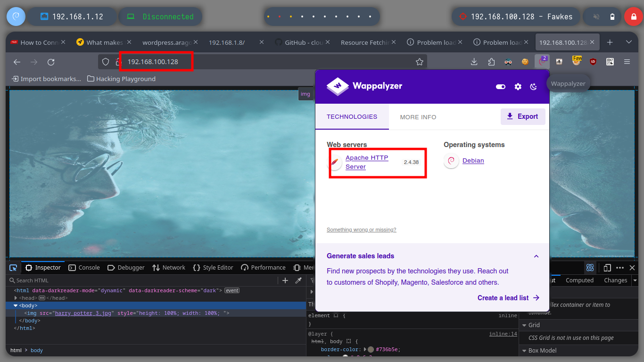Screen dimensions: 644x362
Task: Open the Console tab in DevTools
Action: click(x=84, y=268)
